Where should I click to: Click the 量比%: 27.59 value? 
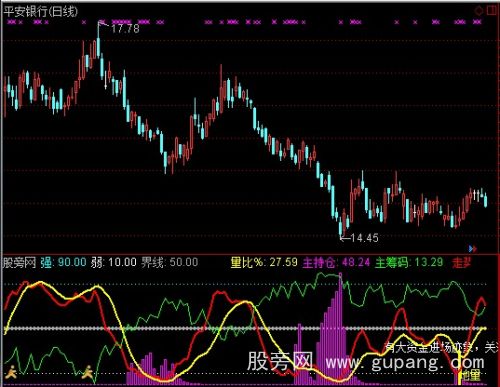(264, 262)
